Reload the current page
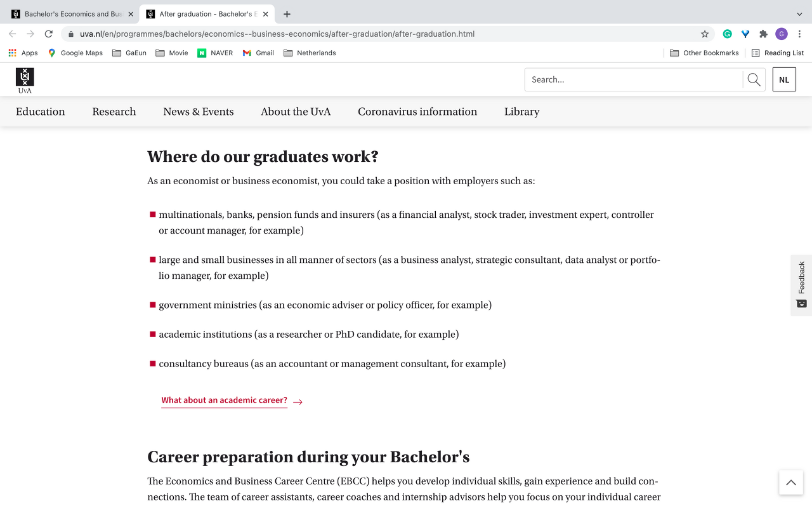812x508 pixels. [48, 34]
